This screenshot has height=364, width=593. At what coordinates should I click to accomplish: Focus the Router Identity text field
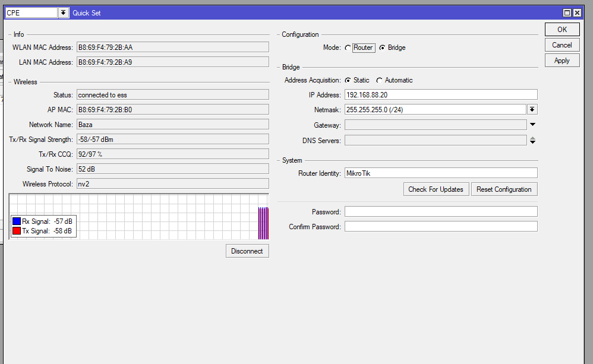click(440, 173)
